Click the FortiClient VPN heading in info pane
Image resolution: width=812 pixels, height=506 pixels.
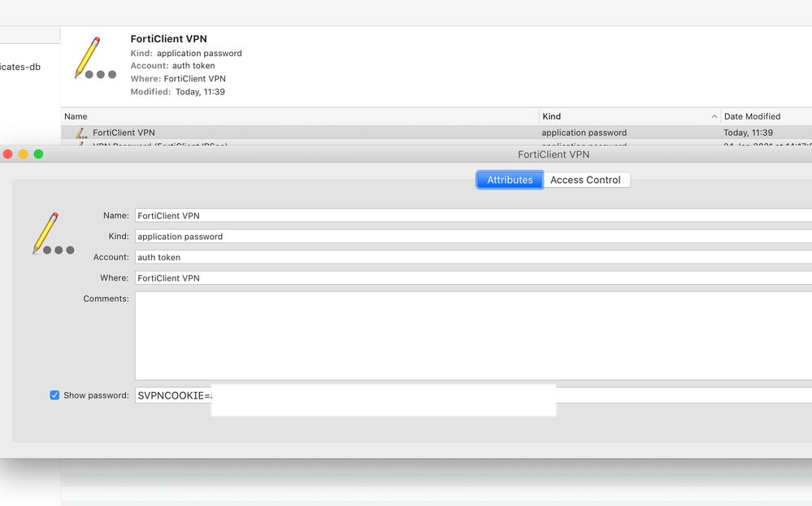[169, 39]
